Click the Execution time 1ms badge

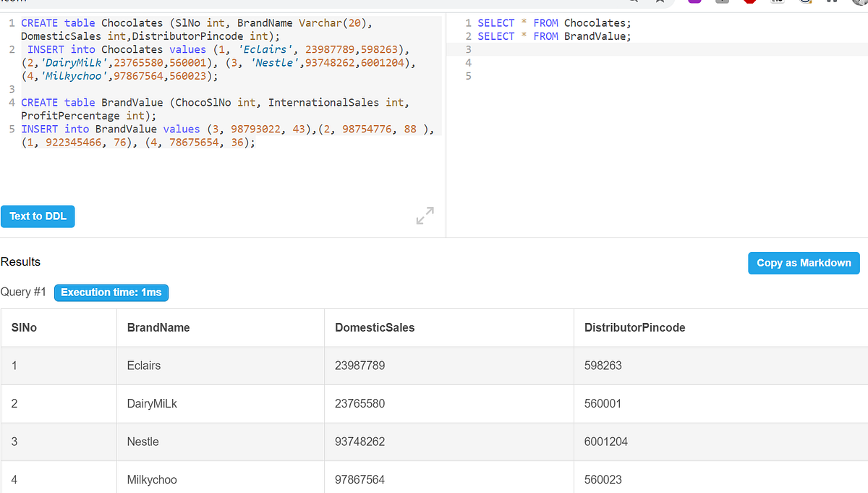point(111,292)
